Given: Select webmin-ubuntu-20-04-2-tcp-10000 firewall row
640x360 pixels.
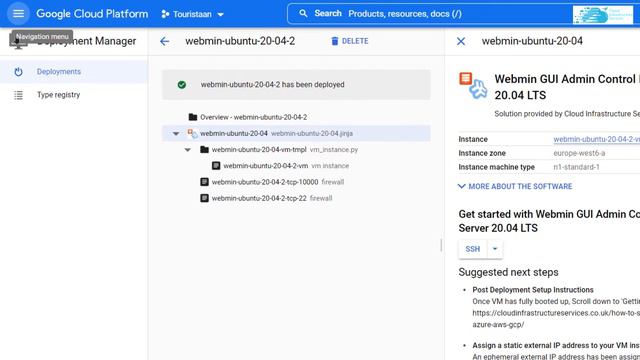Looking at the screenshot, I should pyautogui.click(x=296, y=182).
